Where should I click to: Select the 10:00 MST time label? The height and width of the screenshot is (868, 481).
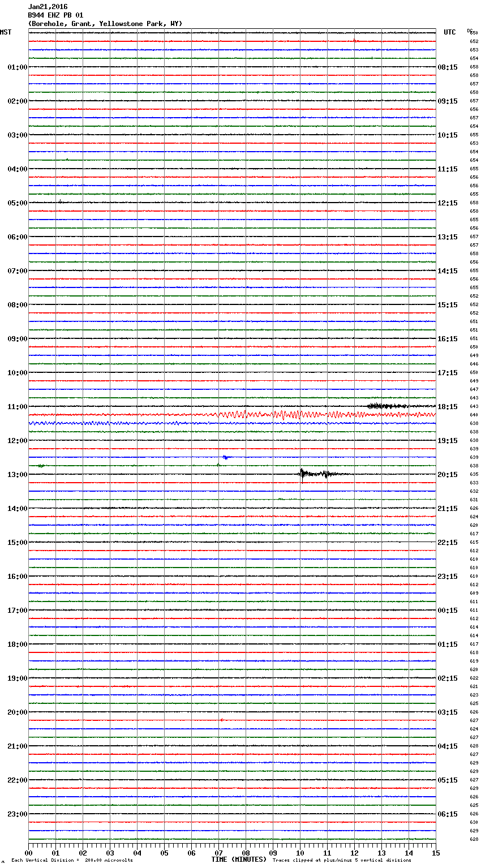[18, 373]
